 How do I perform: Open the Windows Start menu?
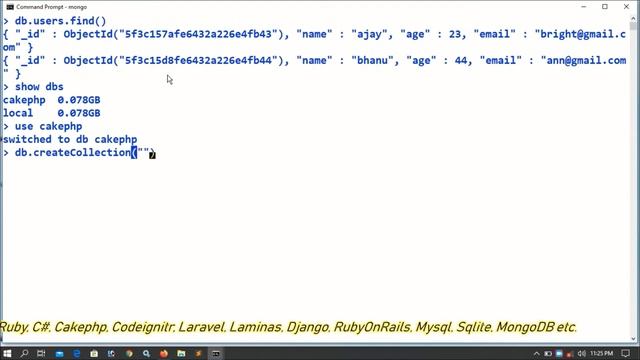tap(7, 353)
